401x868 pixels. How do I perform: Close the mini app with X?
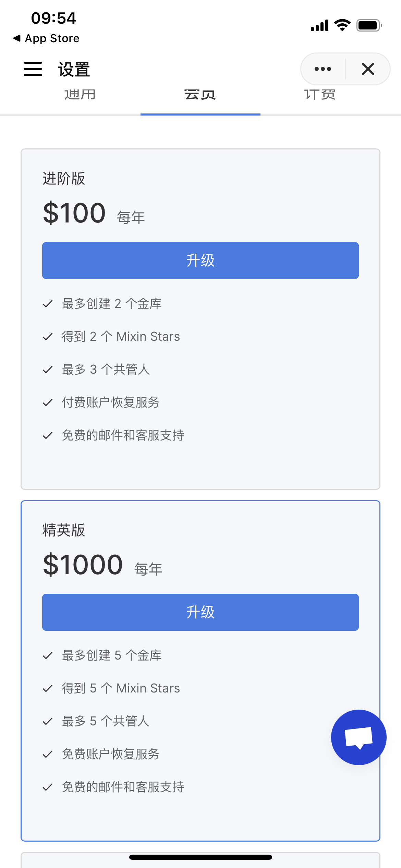pos(368,69)
